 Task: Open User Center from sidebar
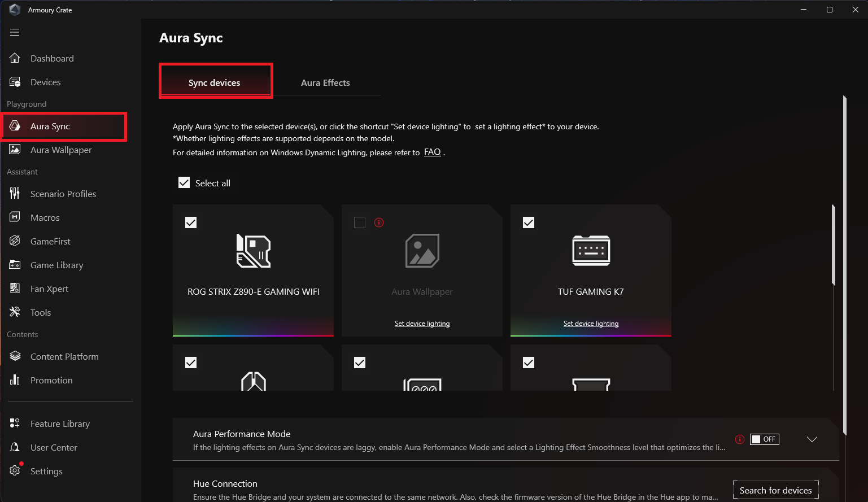coord(54,447)
